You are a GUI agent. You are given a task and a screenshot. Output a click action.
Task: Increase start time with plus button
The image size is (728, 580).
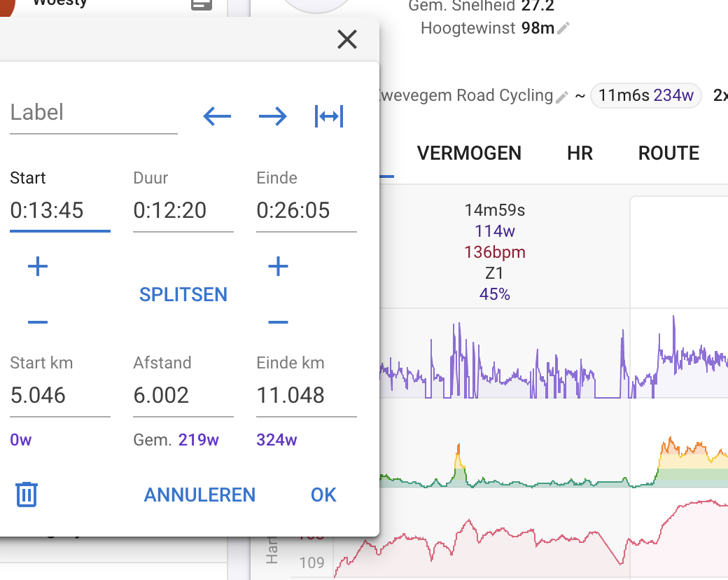click(x=38, y=266)
